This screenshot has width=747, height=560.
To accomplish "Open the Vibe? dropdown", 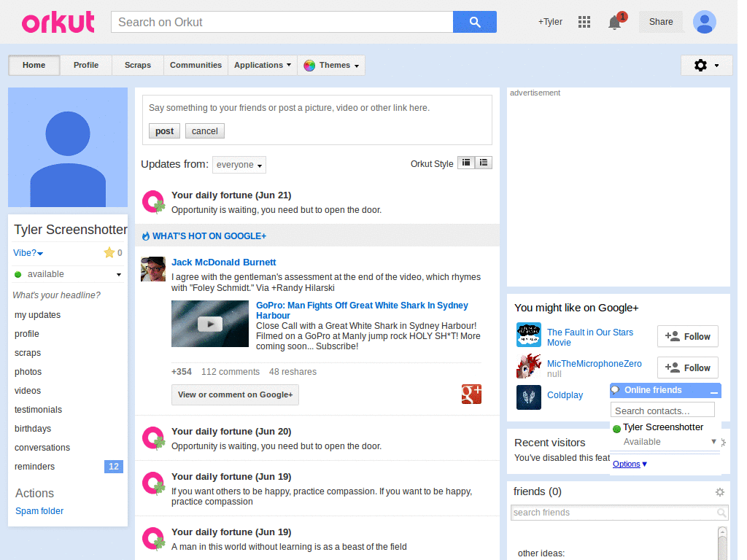I will click(x=28, y=253).
